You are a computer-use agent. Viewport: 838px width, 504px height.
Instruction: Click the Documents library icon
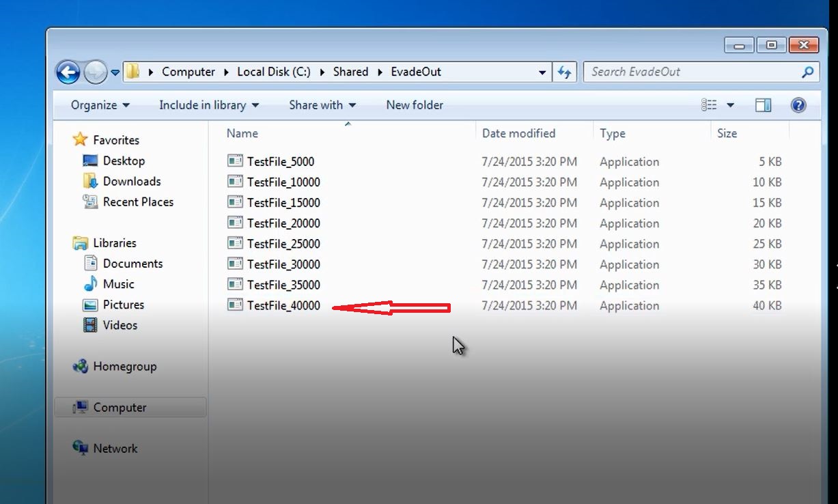tap(90, 264)
